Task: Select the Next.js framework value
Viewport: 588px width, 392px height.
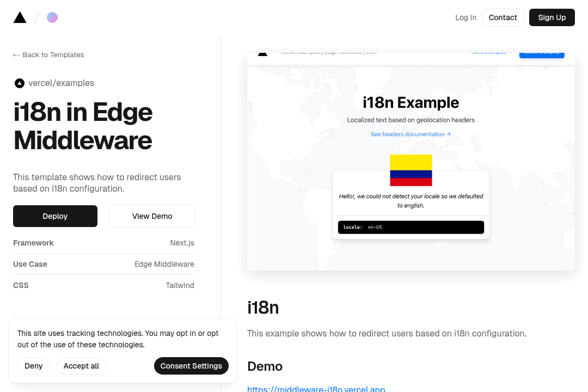Action: (182, 243)
